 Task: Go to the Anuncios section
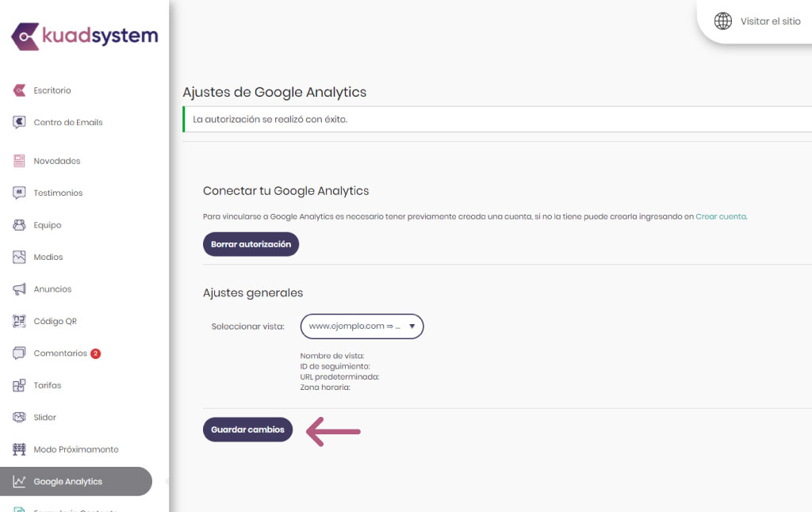(52, 289)
